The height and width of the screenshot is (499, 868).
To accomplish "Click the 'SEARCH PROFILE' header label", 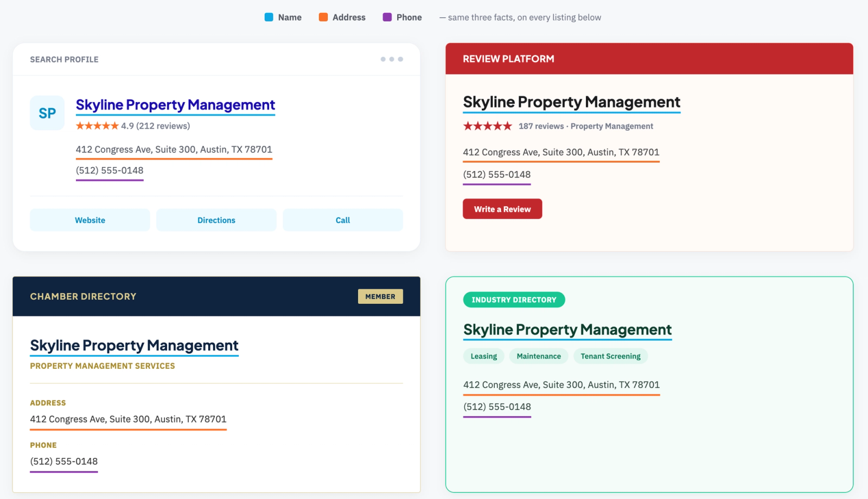I will click(64, 60).
